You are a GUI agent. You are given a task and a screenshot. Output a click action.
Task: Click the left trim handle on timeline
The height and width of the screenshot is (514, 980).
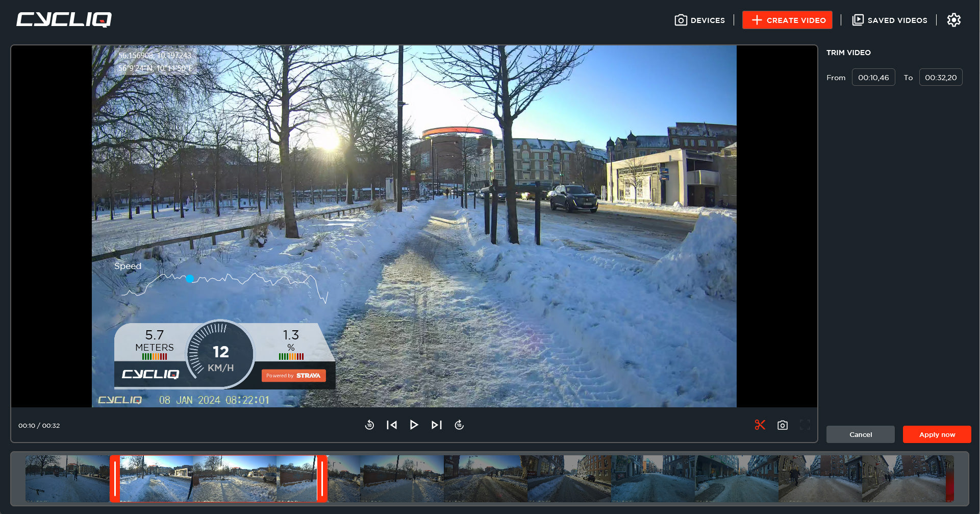(115, 479)
